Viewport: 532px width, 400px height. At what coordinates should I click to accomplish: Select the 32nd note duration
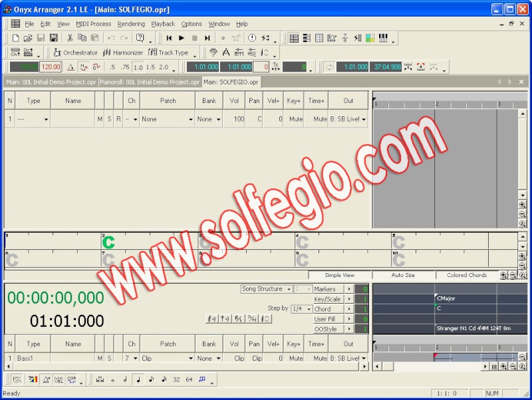[176, 379]
